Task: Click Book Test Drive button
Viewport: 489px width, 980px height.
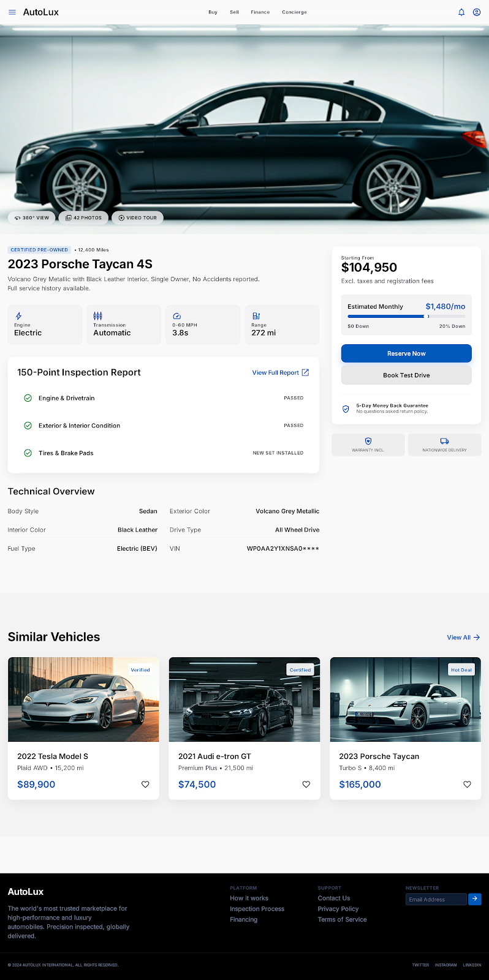Action: [406, 375]
